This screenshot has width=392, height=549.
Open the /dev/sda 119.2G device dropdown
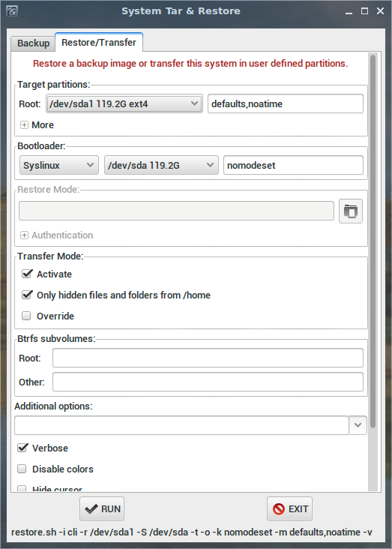pyautogui.click(x=161, y=165)
